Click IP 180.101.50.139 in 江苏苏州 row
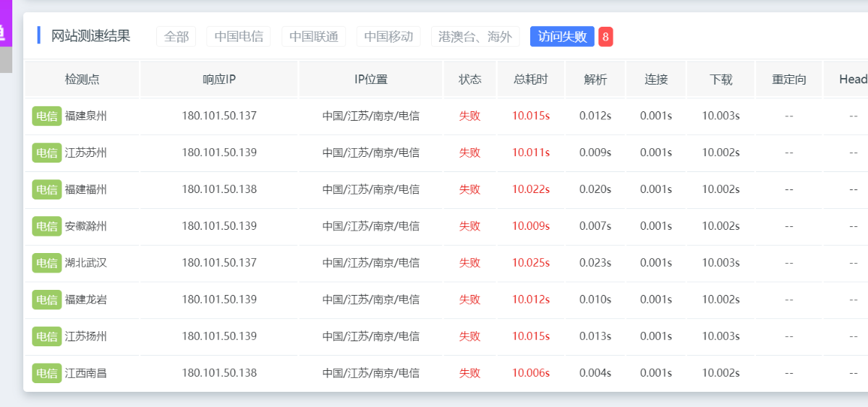 219,153
